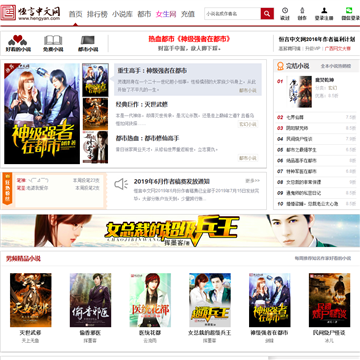Open the hearts 好看的小说 icon

tap(18, 40)
